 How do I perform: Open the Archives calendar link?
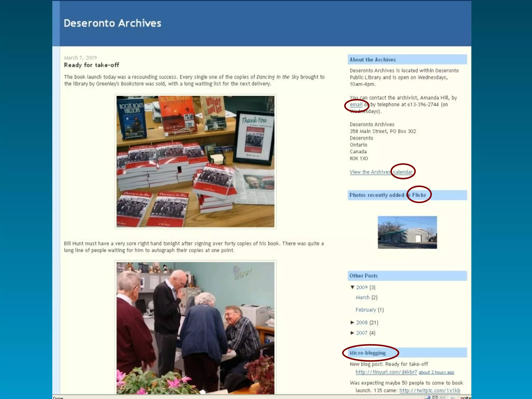click(402, 172)
